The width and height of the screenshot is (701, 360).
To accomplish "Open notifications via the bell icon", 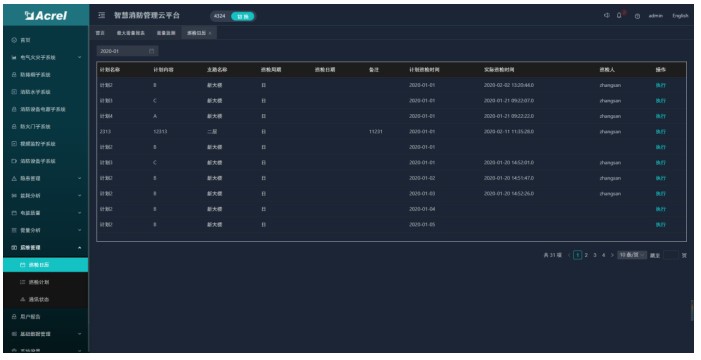I will click(x=619, y=15).
